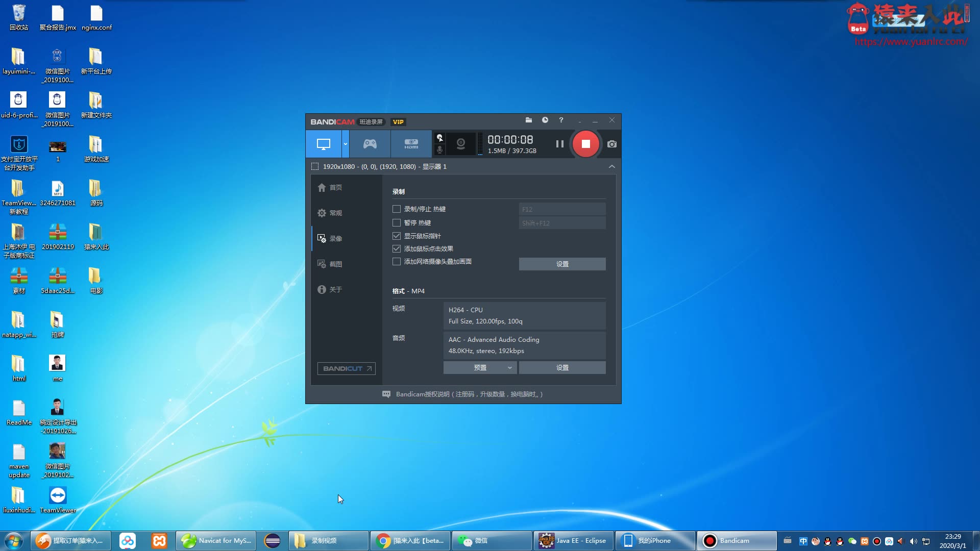
Task: Toggle microphone recording icon
Action: click(x=439, y=150)
